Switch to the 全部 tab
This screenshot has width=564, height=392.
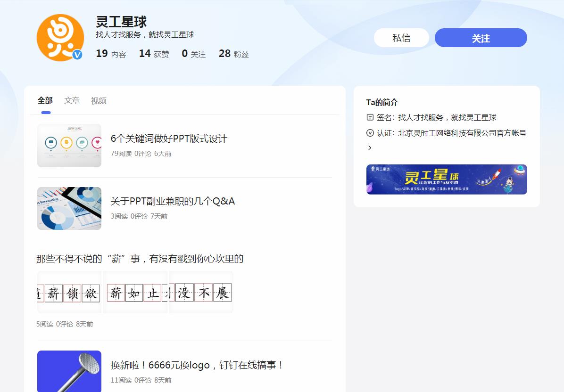45,101
